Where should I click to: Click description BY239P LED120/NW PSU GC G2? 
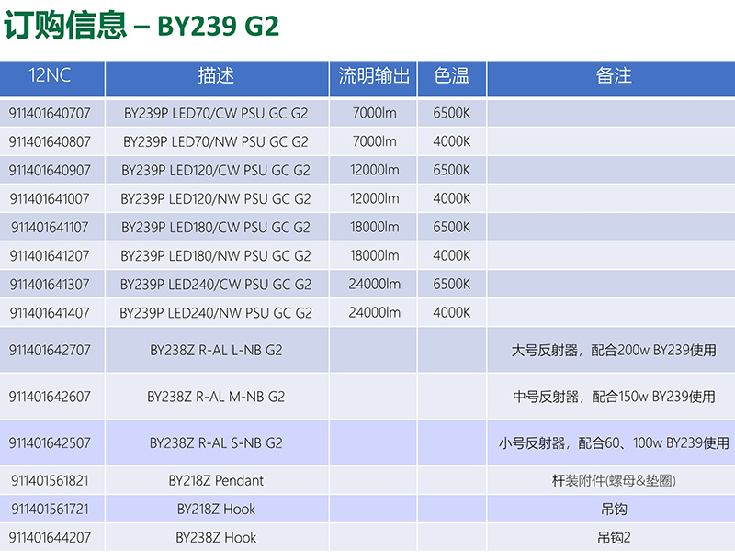pyautogui.click(x=216, y=199)
